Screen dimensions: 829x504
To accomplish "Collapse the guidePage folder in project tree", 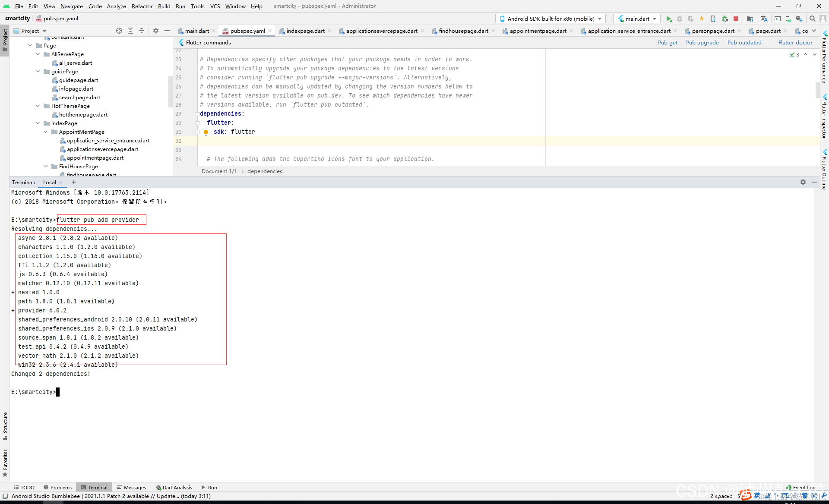I will [38, 71].
